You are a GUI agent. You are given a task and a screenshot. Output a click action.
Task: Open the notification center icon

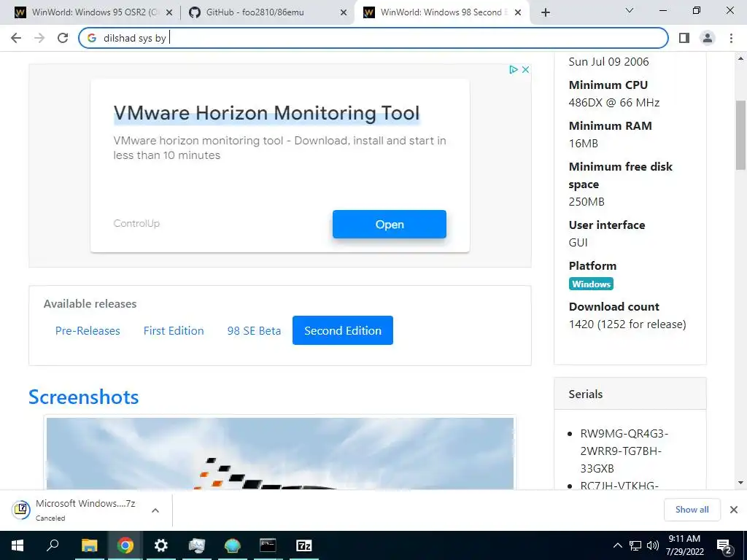click(724, 545)
